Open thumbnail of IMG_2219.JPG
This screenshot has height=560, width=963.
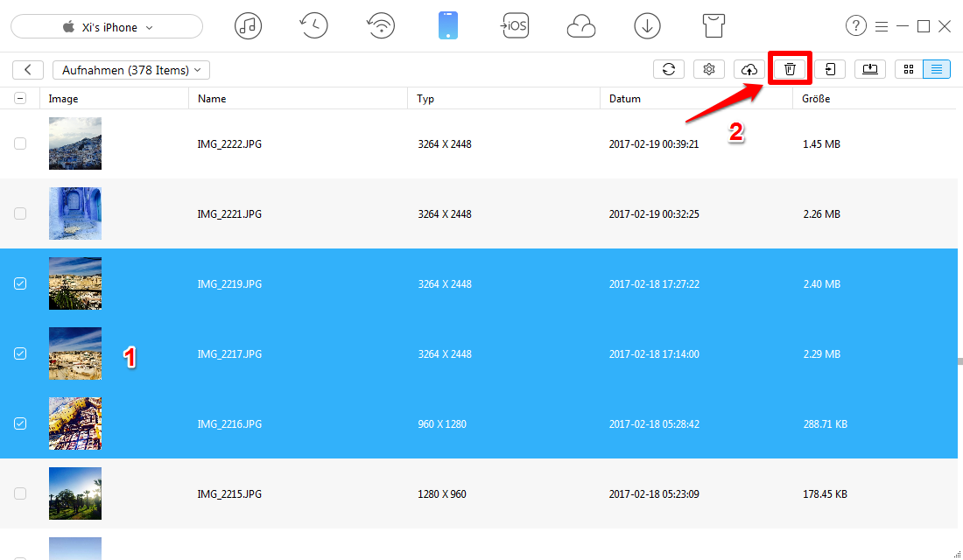[75, 283]
